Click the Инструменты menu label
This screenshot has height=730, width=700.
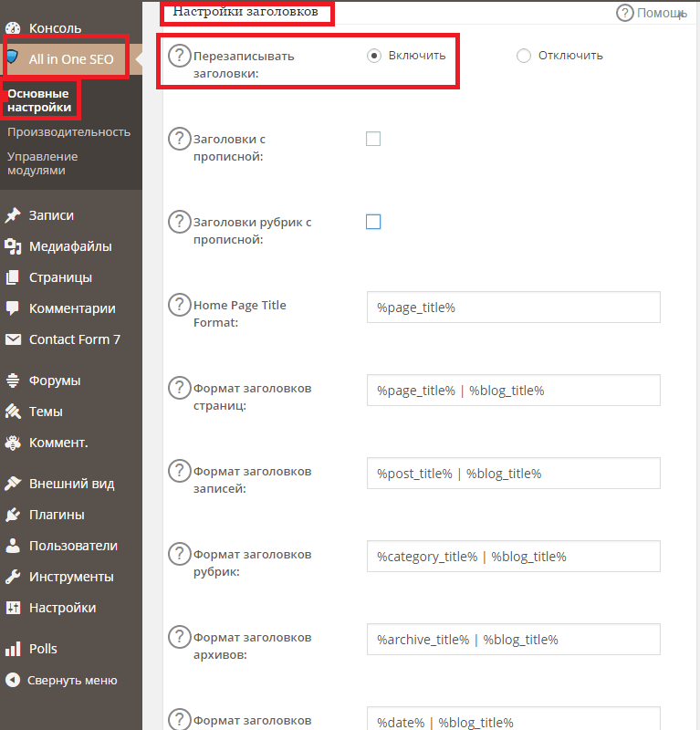coord(71,577)
